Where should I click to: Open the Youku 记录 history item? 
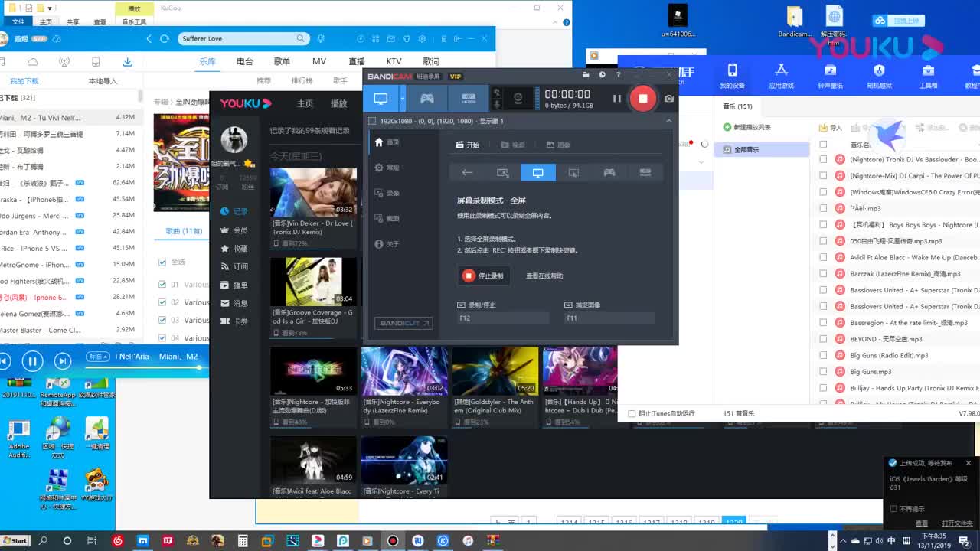234,211
